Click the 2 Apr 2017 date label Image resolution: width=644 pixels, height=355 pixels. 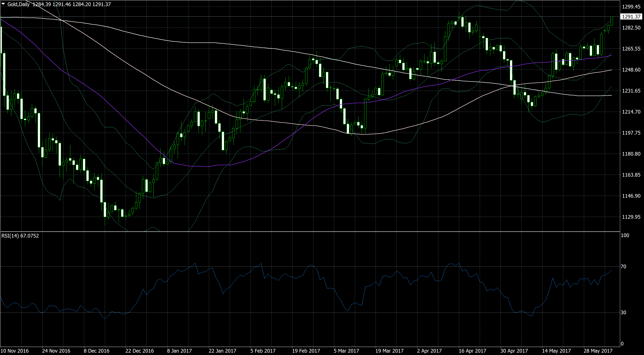(x=429, y=351)
